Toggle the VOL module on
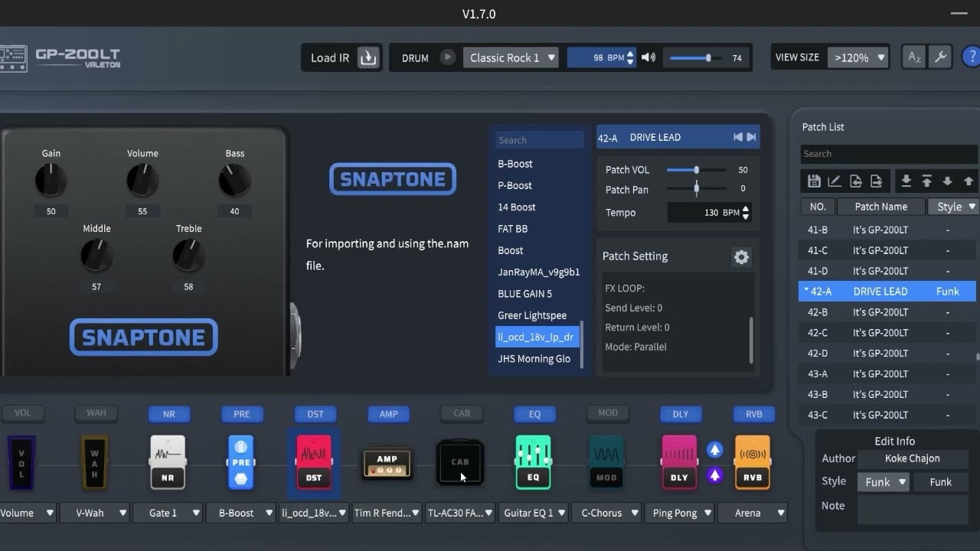 point(22,413)
